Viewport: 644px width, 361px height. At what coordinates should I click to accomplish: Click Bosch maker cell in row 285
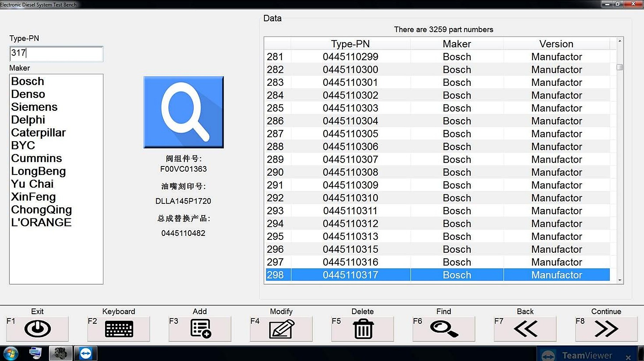457,108
